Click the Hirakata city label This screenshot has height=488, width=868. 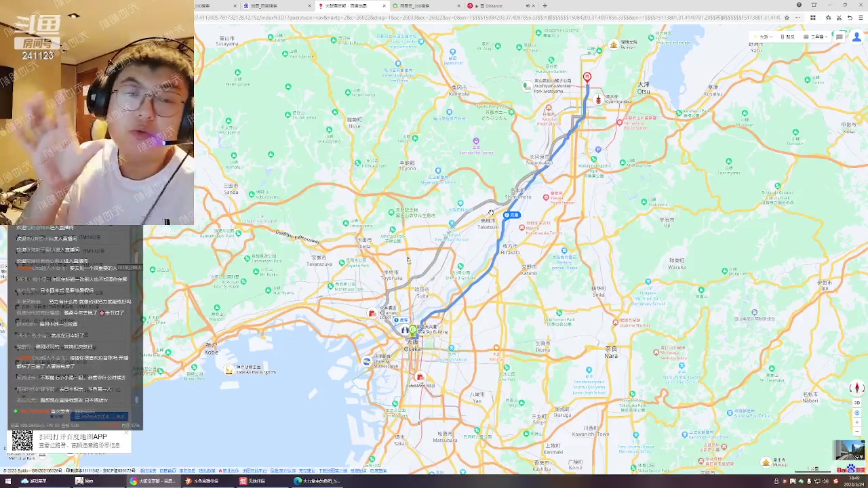(x=510, y=249)
